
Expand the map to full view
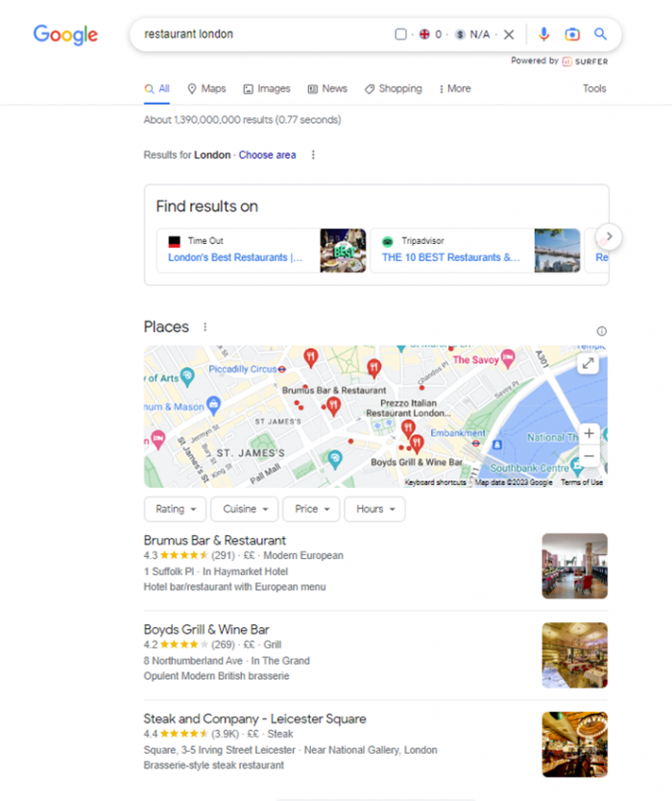tap(588, 364)
